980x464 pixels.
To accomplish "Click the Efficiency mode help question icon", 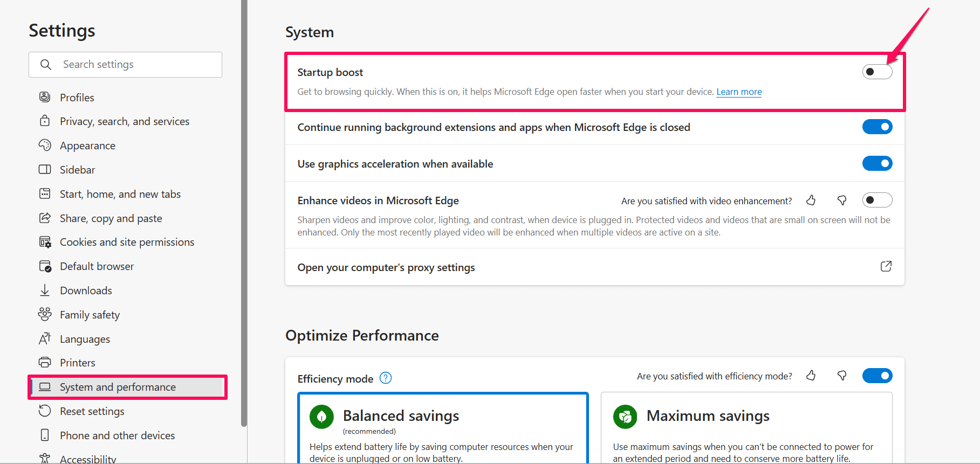I will [x=386, y=378].
